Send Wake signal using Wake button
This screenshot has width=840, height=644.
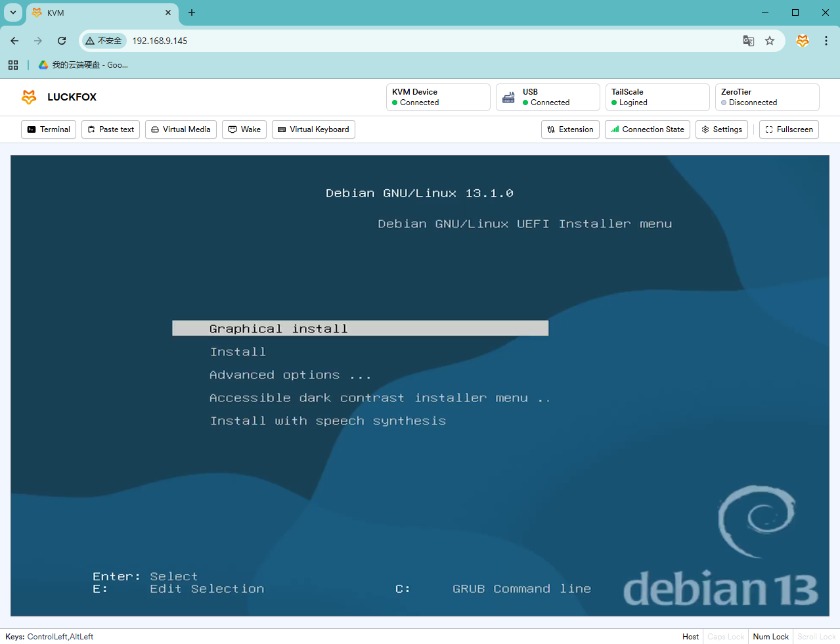244,129
